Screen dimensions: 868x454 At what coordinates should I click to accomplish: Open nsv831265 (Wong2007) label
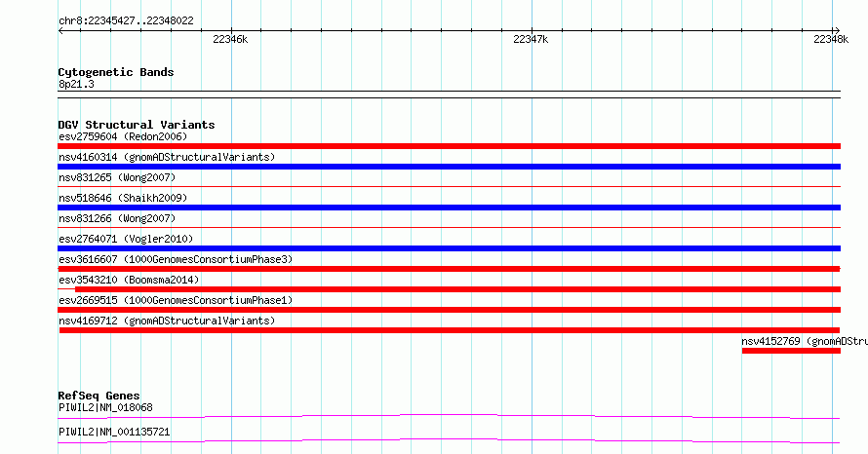117,177
